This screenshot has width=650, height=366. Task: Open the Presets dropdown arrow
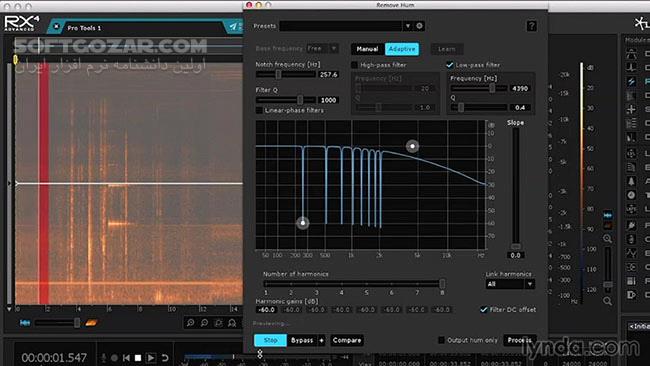point(408,26)
